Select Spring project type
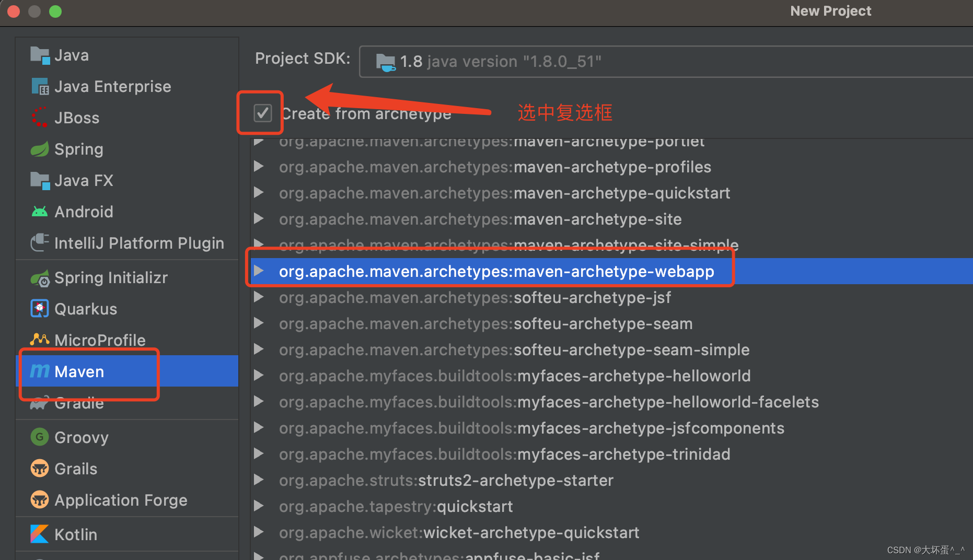Image resolution: width=973 pixels, height=560 pixels. [127, 149]
